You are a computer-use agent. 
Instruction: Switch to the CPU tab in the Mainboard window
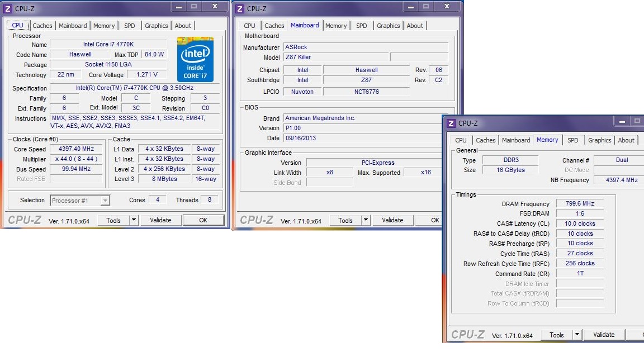point(249,26)
